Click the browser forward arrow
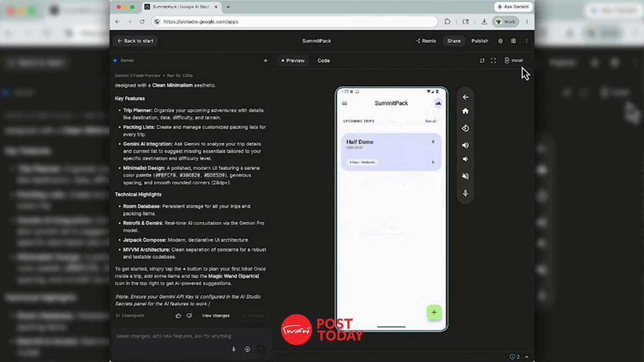Image resolution: width=644 pixels, height=362 pixels. pyautogui.click(x=129, y=21)
